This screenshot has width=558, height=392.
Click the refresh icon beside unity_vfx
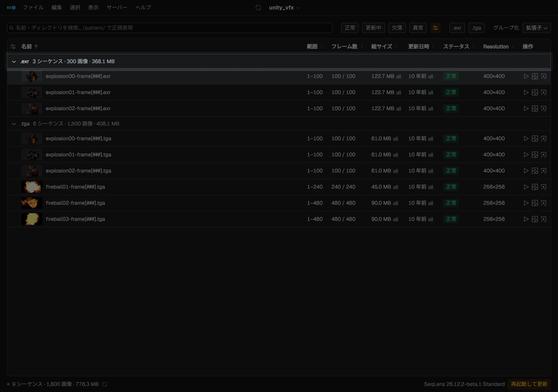[258, 8]
